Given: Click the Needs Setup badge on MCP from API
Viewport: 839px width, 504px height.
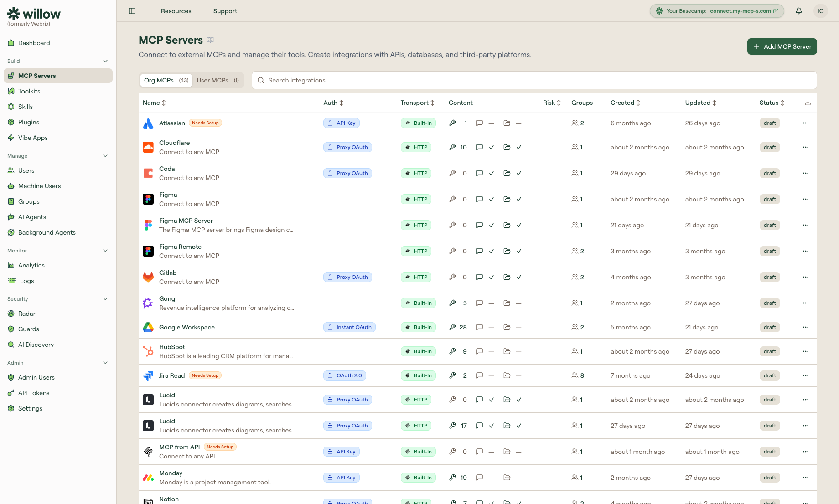Looking at the screenshot, I should point(220,447).
